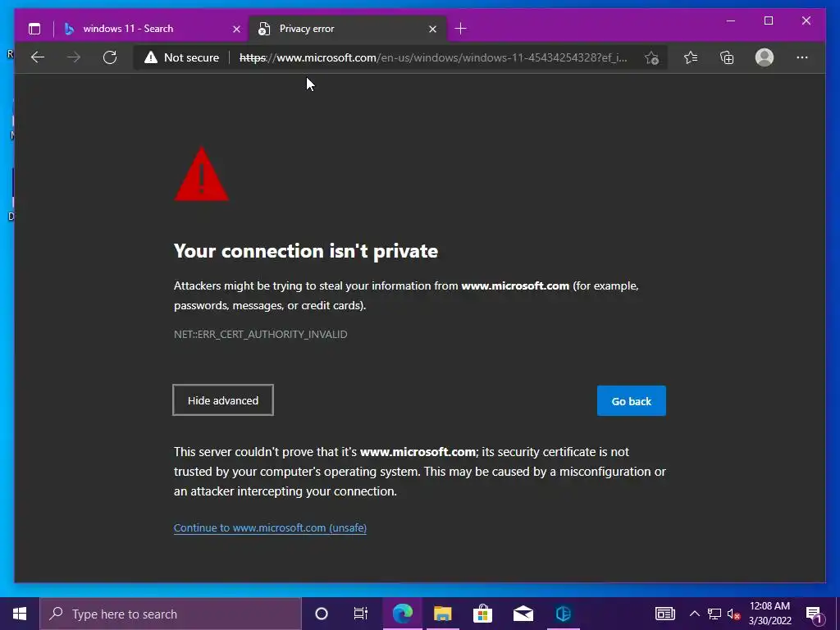Image resolution: width=840 pixels, height=630 pixels.
Task: Close the "windows 11 - Search" tab
Action: [236, 29]
